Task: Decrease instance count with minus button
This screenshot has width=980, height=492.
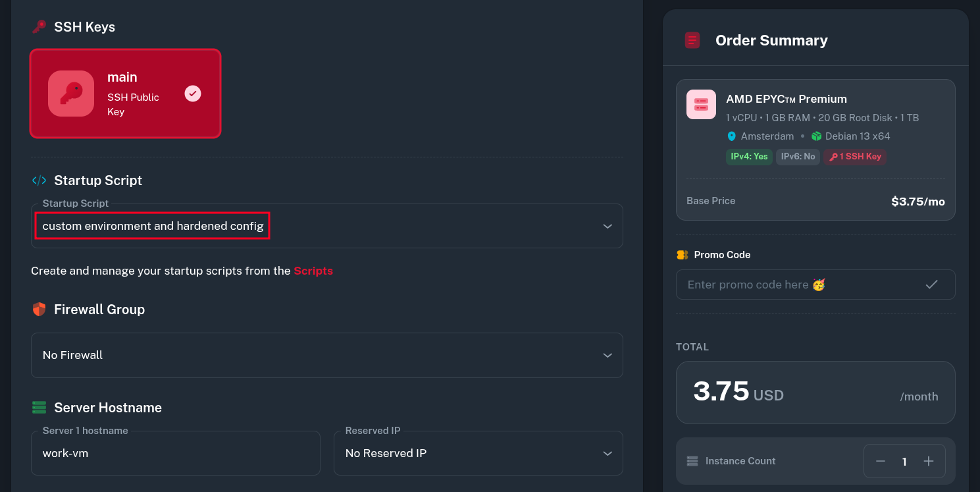Action: [881, 461]
